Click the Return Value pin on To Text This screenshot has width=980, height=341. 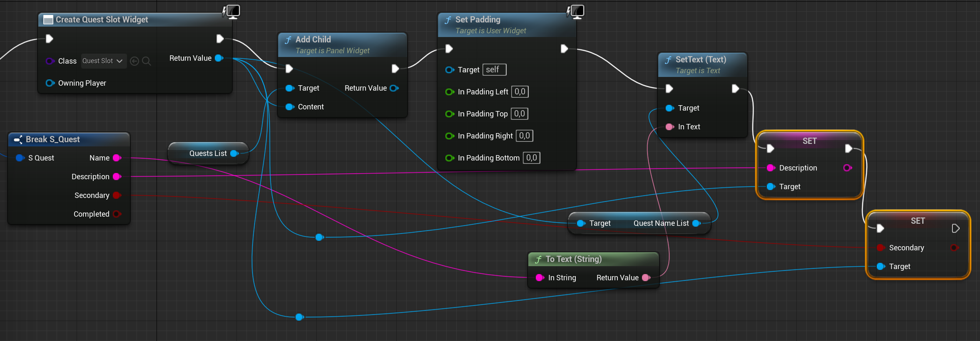pyautogui.click(x=646, y=278)
